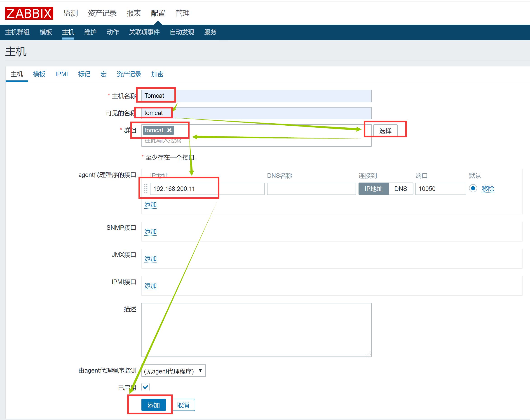Open the 监测 (Monitoring) menu
This screenshot has width=530, height=420.
coord(70,13)
